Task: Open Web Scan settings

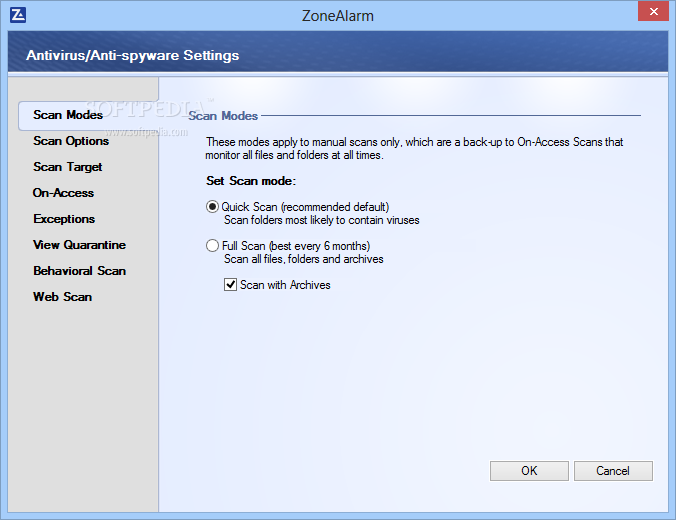Action: (63, 297)
